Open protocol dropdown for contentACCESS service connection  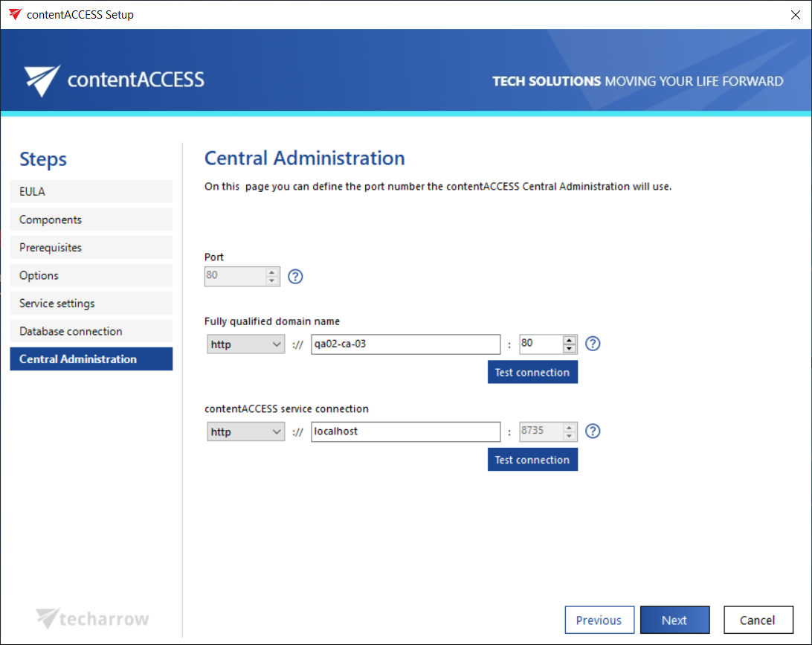245,431
